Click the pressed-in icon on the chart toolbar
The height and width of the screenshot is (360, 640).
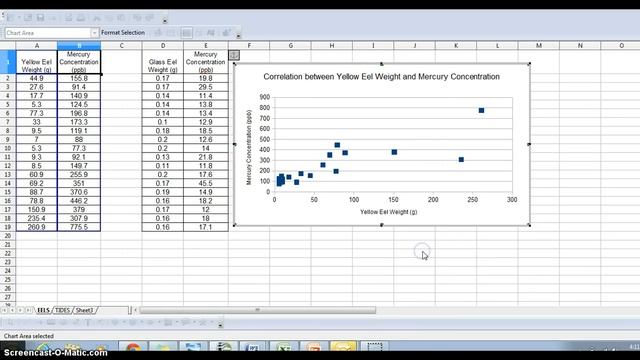tap(187, 33)
